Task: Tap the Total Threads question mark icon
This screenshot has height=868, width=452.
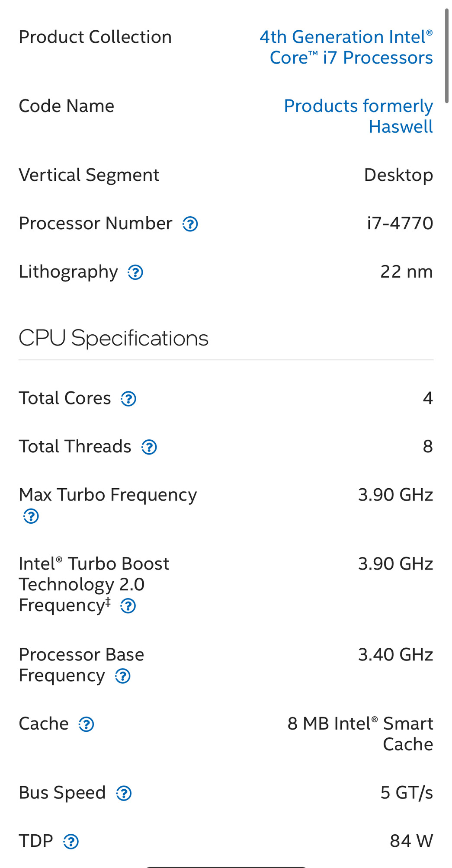Action: (149, 447)
